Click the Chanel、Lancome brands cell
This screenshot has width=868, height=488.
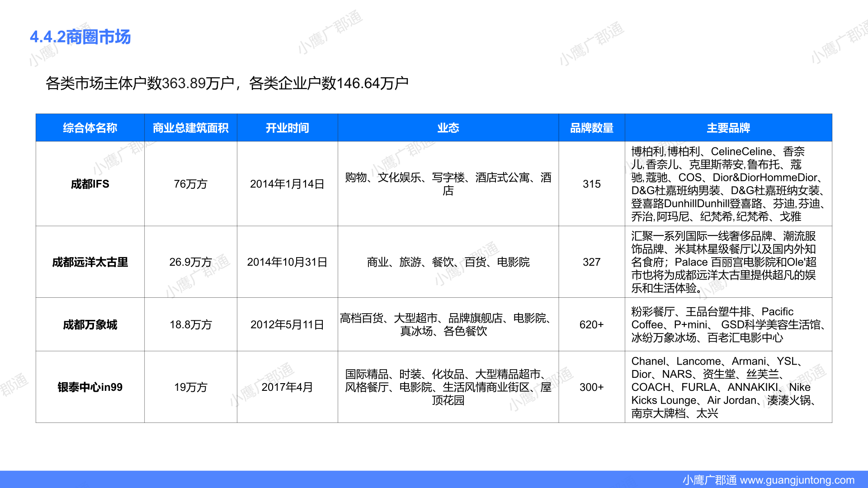(x=728, y=387)
